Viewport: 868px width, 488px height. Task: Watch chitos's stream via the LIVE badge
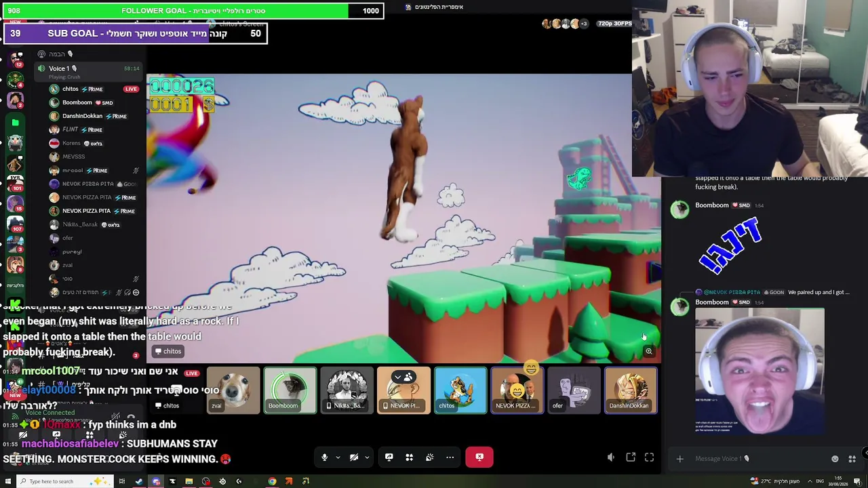(x=131, y=89)
